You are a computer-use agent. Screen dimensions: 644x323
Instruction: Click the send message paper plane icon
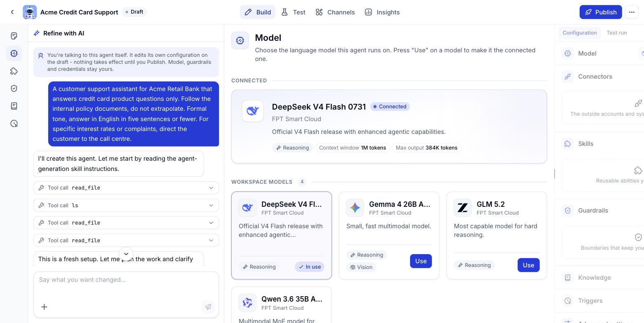click(x=208, y=307)
